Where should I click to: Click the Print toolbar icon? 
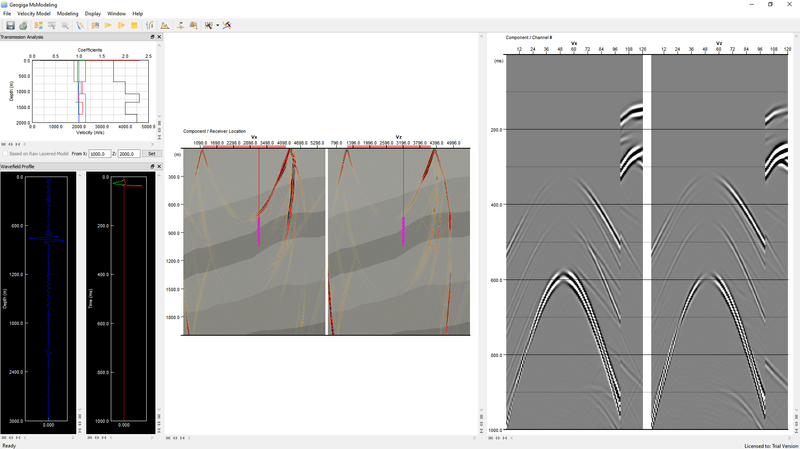(23, 25)
